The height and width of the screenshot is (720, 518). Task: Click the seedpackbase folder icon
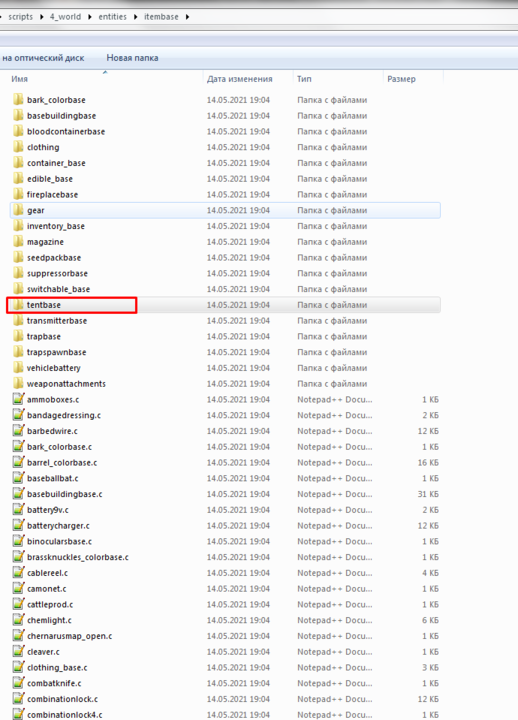18,257
